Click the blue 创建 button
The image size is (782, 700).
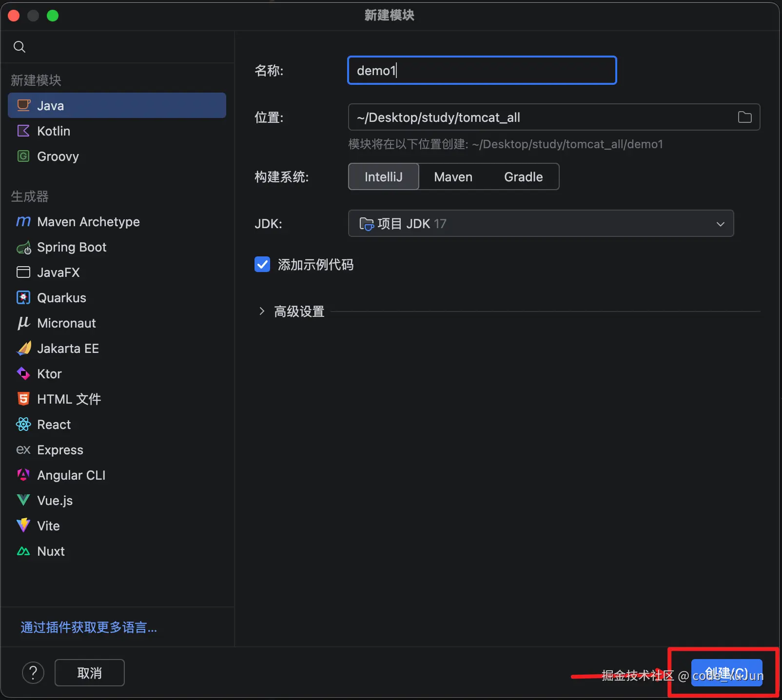[x=726, y=673]
